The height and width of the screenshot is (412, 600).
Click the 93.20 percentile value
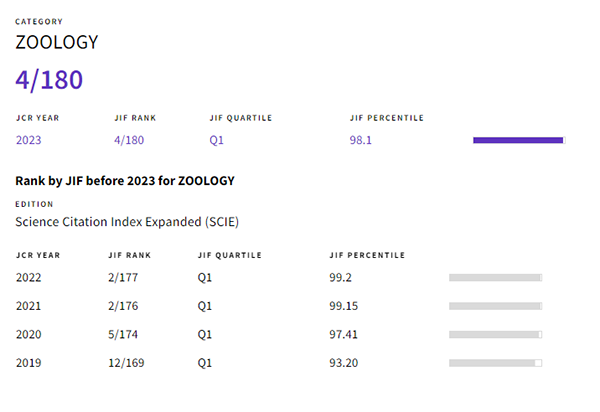coord(345,362)
